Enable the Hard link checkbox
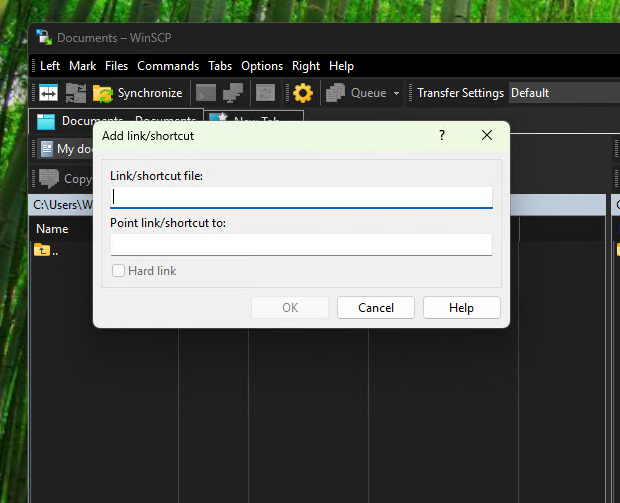The width and height of the screenshot is (620, 503). (119, 271)
